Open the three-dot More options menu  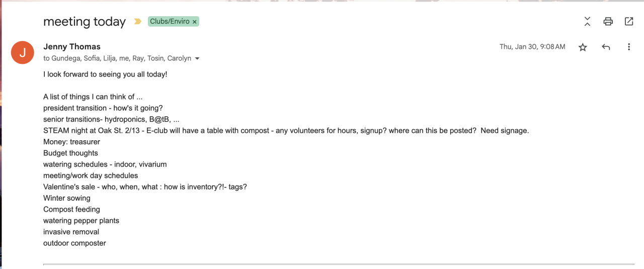(629, 47)
